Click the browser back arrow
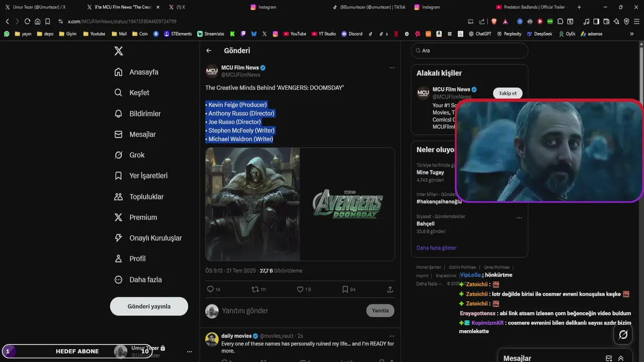644x362 pixels. point(7,22)
